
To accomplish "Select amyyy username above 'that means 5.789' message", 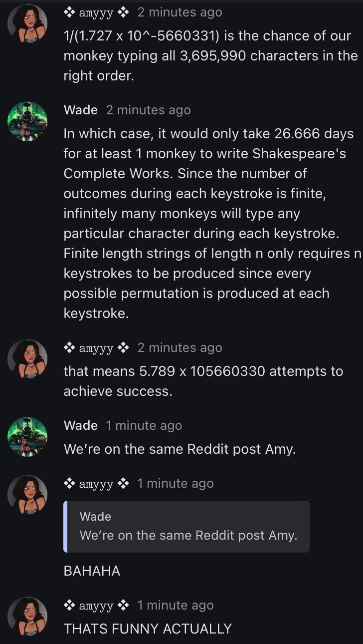I will point(96,348).
